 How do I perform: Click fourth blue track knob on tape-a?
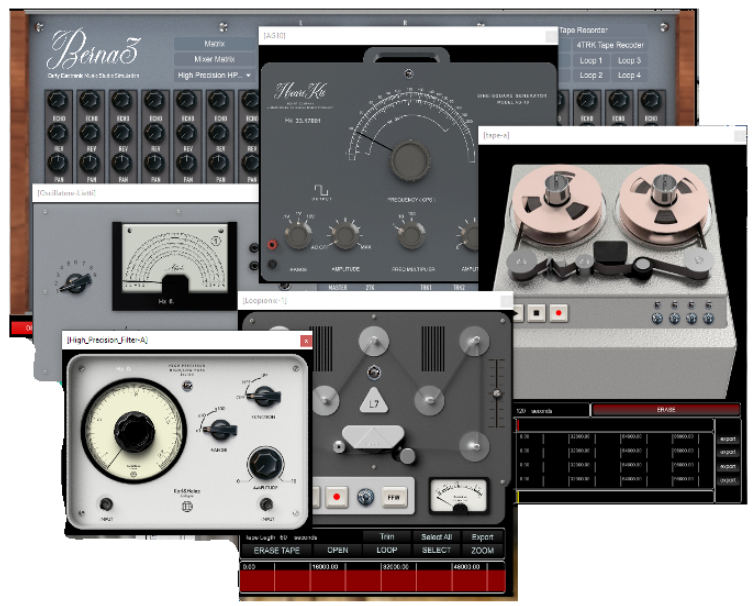(x=708, y=318)
